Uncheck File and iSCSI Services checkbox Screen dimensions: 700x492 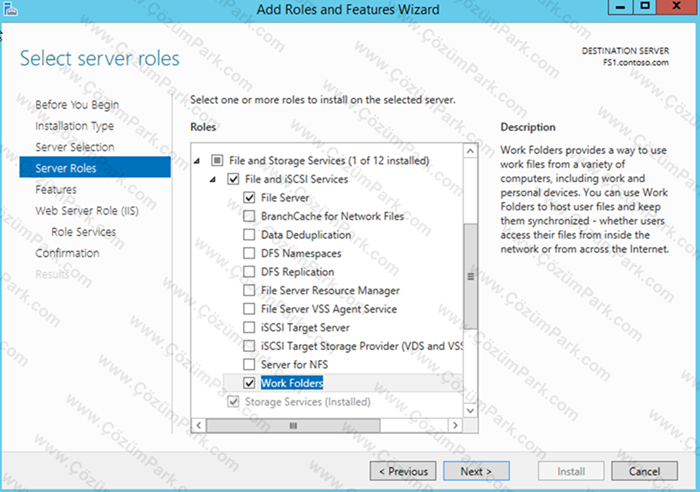(233, 179)
